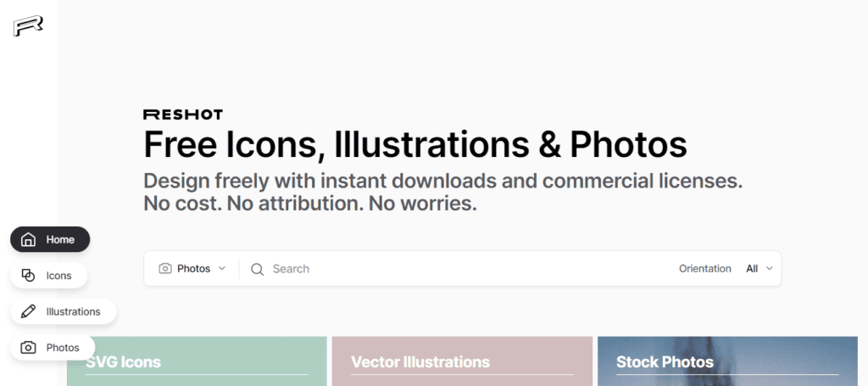Expand the Photos type dropdown chevron
This screenshot has width=868, height=386.
pos(222,269)
